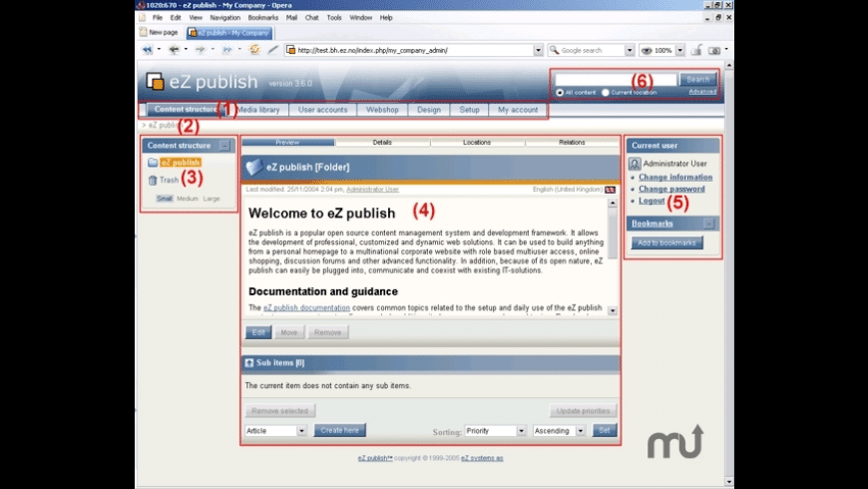Click the Administrator User avatar icon
Viewport: 868px width, 489px height.
click(635, 164)
